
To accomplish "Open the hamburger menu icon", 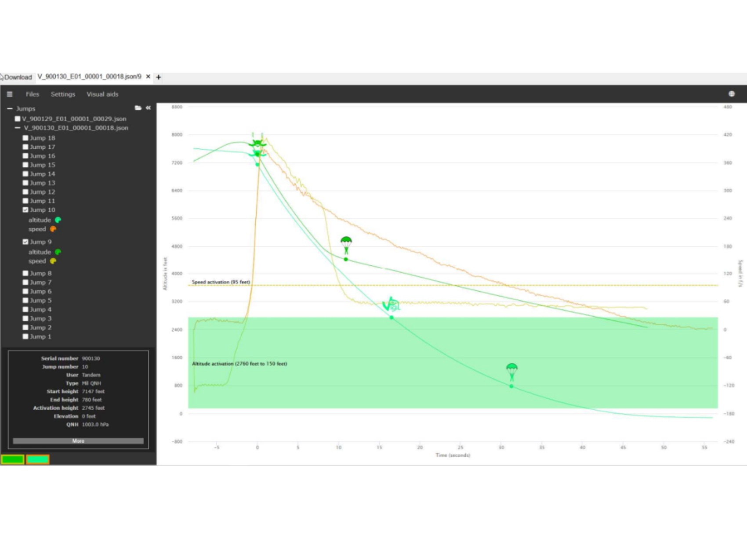I will (x=10, y=94).
